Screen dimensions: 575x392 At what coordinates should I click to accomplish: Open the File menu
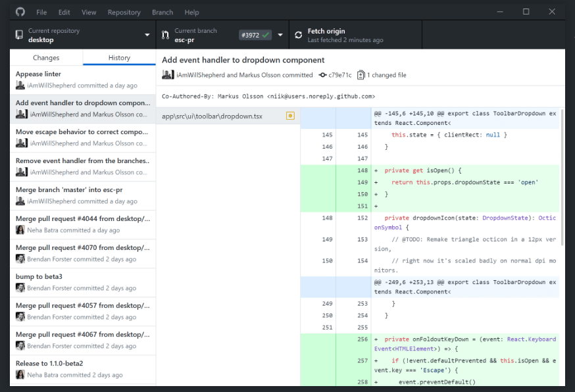(41, 12)
